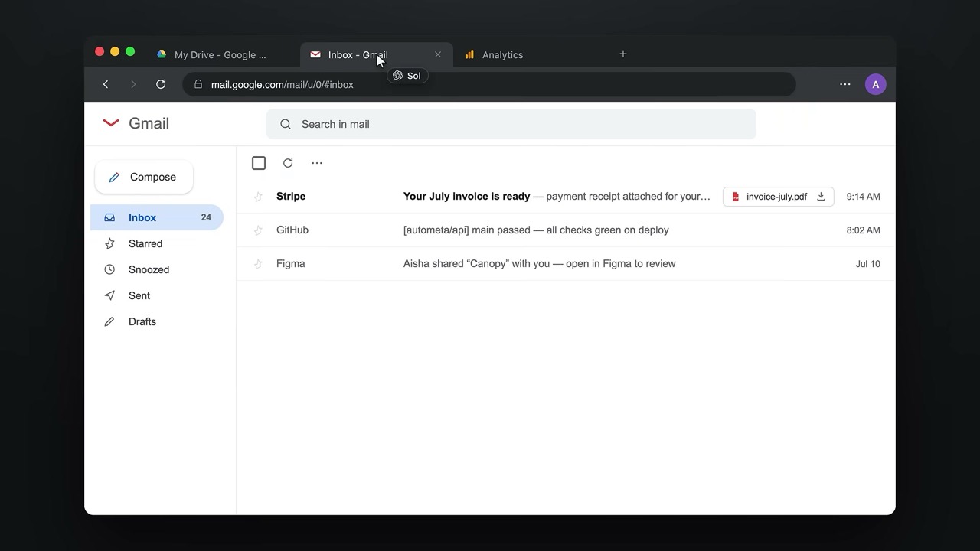Click the Figma sender name
980x551 pixels.
point(291,264)
